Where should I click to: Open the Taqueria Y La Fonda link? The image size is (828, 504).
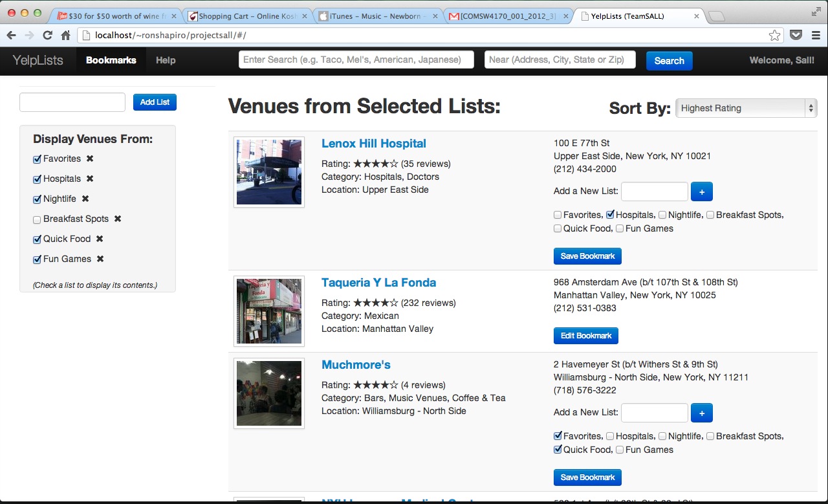point(379,283)
